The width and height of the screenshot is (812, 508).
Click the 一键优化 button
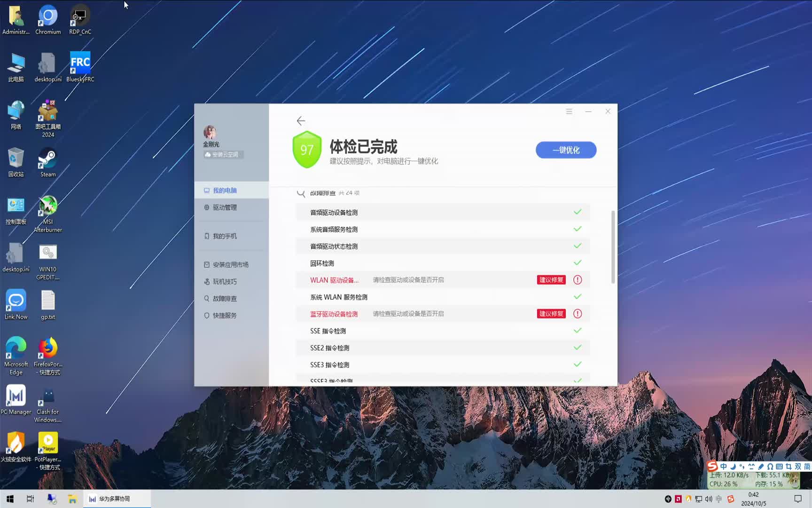tap(566, 150)
